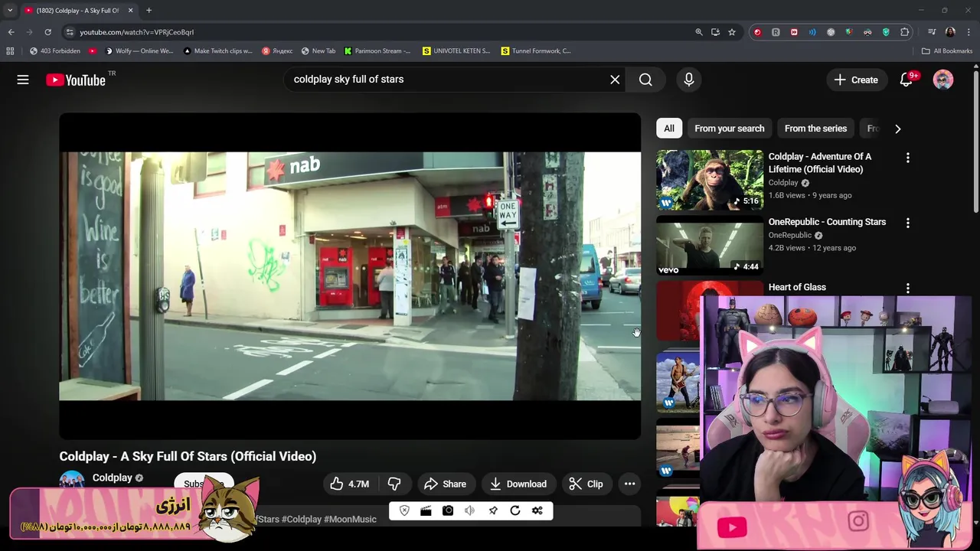The image size is (980, 551).
Task: Dislike the video with thumbs down
Action: coord(394,484)
